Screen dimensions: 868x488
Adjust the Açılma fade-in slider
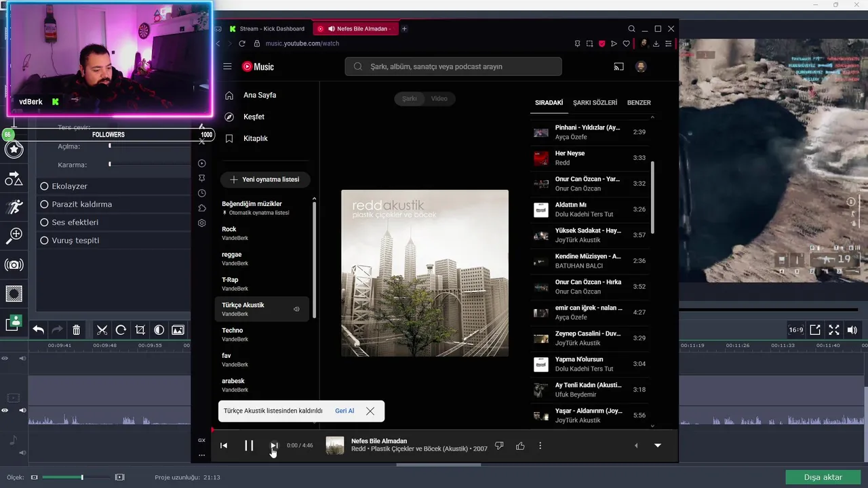click(109, 146)
